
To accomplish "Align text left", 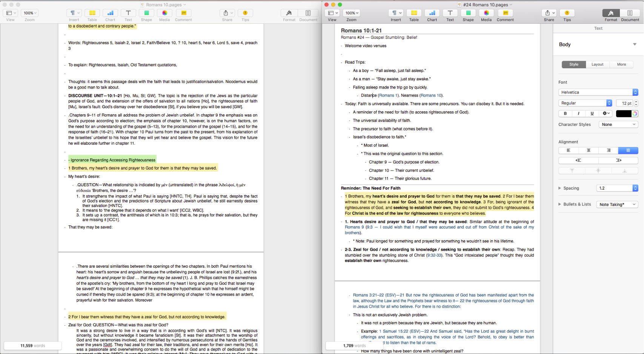I will click(x=568, y=150).
